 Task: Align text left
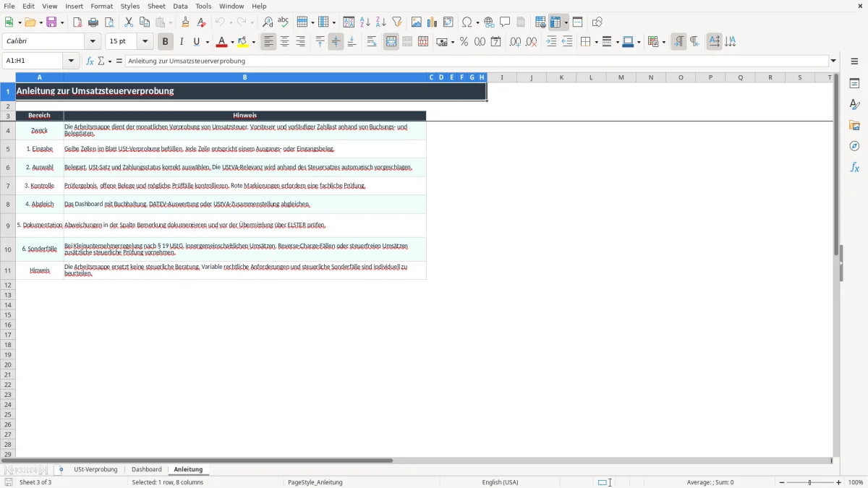click(268, 42)
